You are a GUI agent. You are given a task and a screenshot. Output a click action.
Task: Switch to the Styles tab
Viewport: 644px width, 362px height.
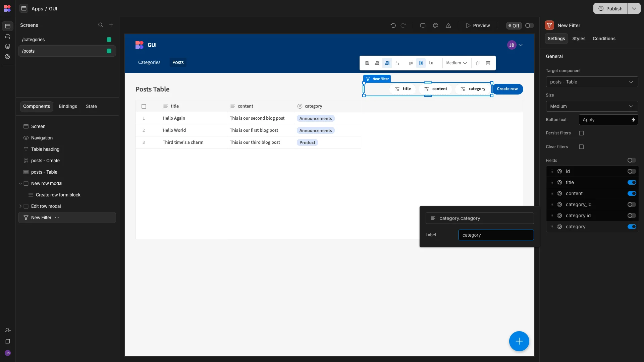click(579, 39)
